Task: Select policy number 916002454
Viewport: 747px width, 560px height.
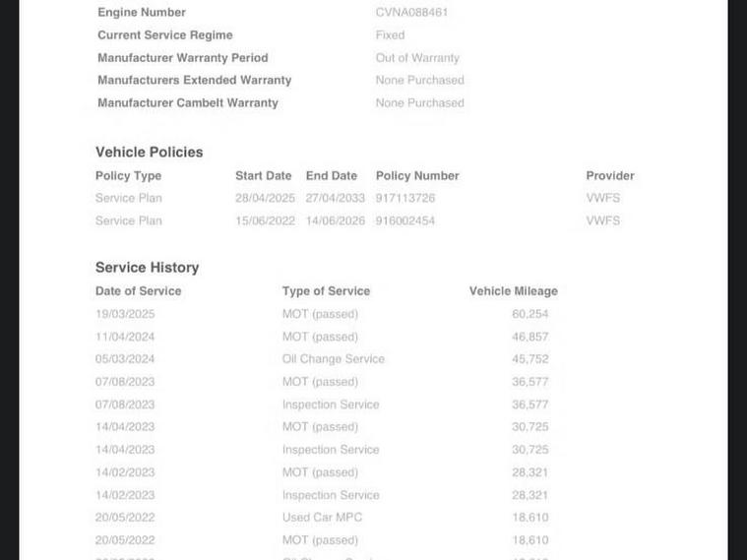Action: tap(405, 221)
